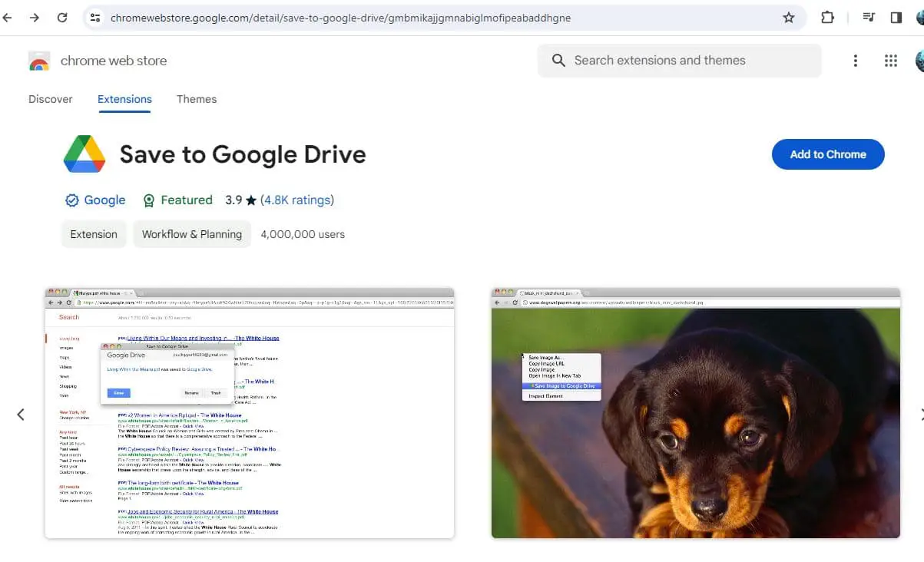
Task: Click the browser address bar URL
Action: pyautogui.click(x=340, y=18)
